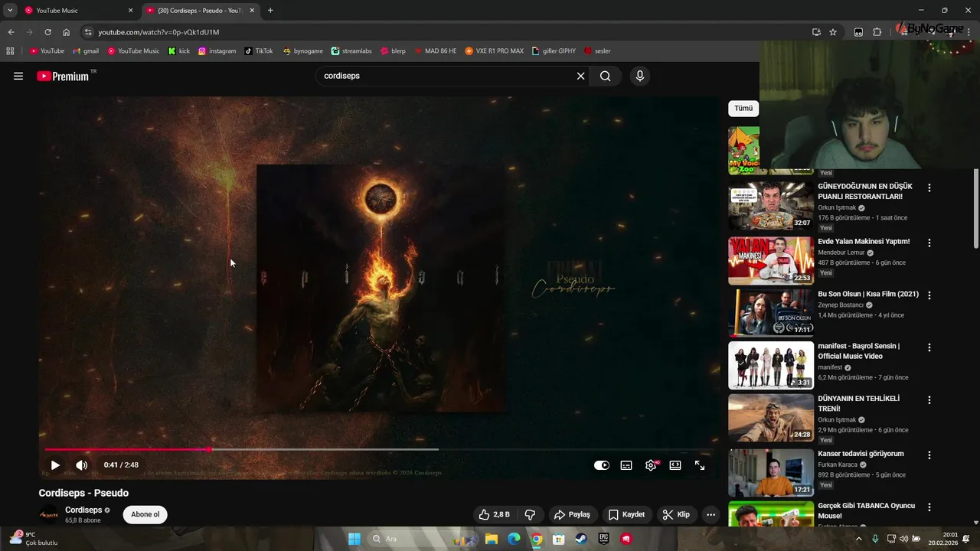
Task: Start voice search with the microphone
Action: (x=640, y=76)
